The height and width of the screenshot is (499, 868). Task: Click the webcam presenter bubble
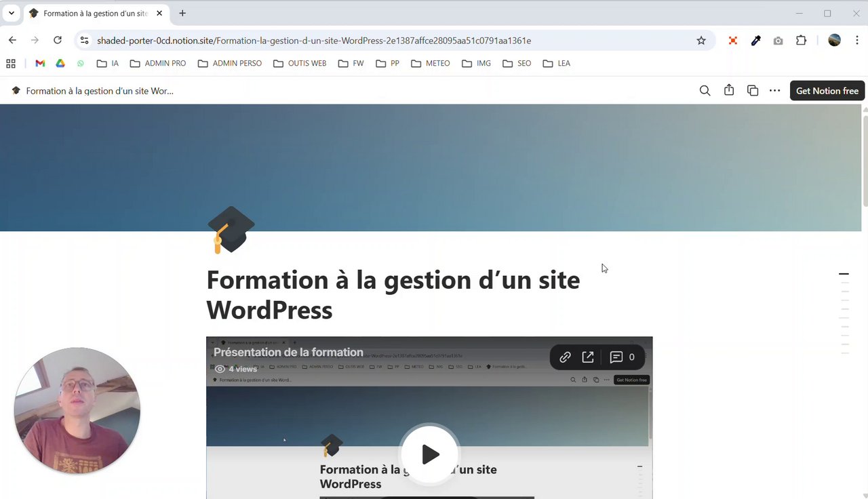[x=77, y=411]
